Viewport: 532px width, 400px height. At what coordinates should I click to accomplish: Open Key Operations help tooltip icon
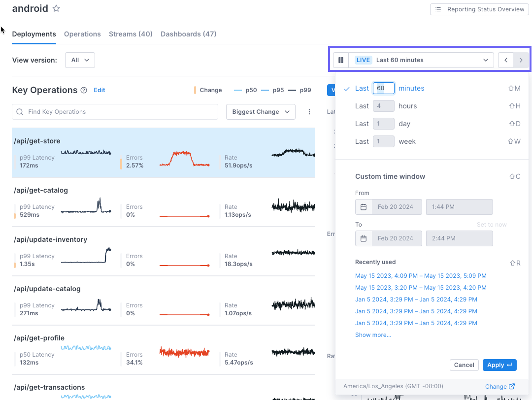tap(84, 90)
